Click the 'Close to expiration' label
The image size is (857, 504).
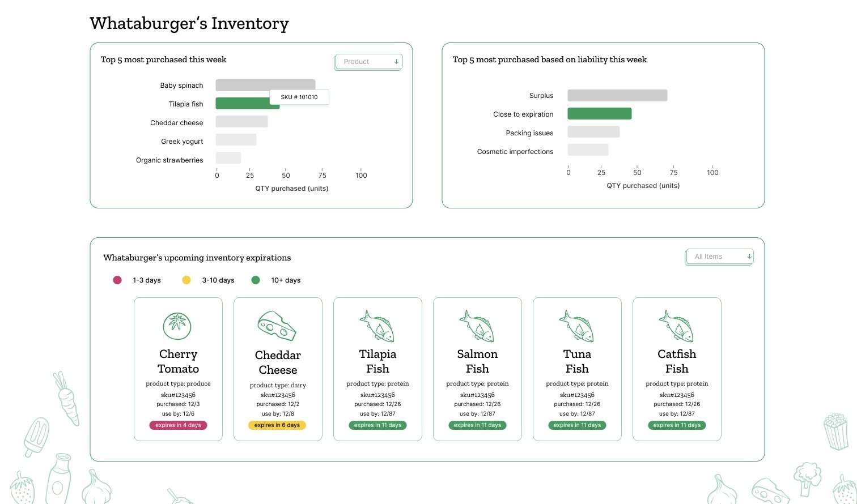523,114
